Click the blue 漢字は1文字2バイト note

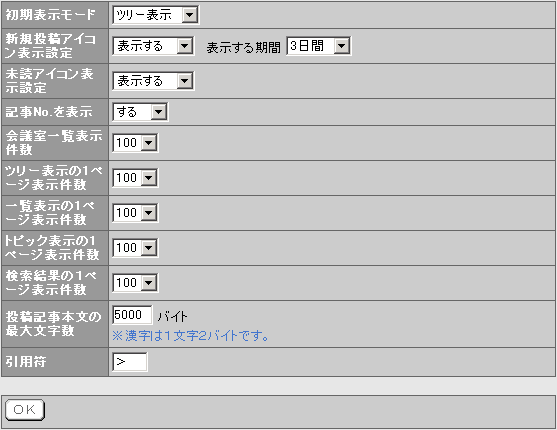tap(190, 335)
